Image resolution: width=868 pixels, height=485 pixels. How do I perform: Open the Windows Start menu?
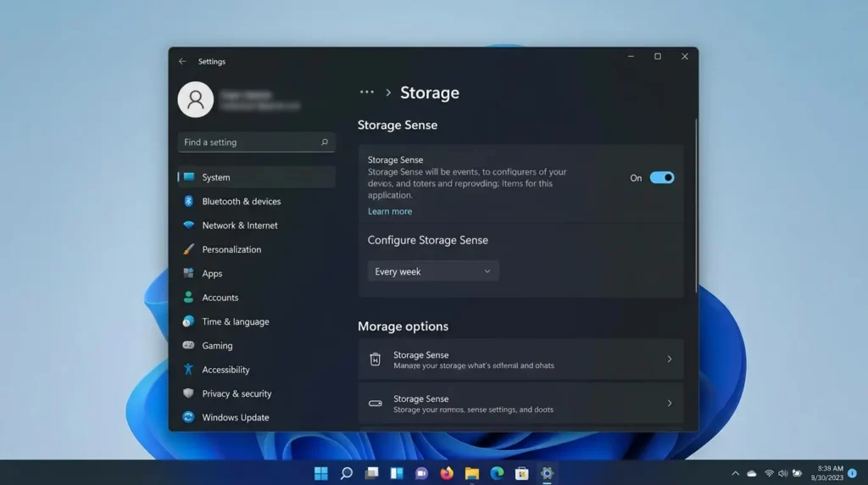coord(321,473)
